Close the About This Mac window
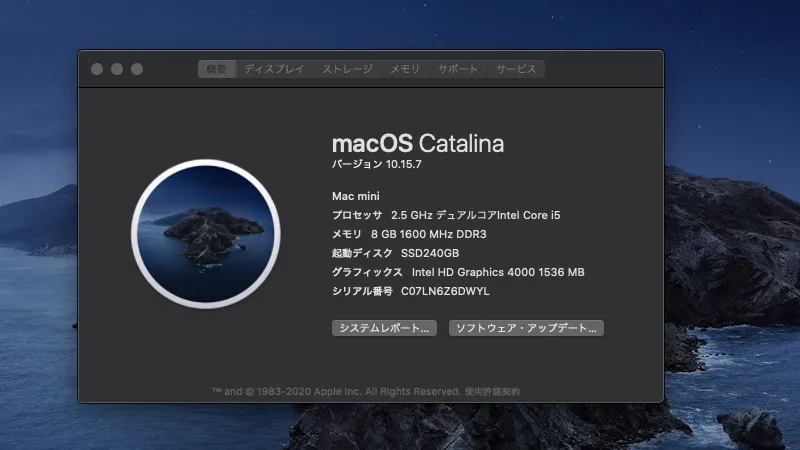Viewport: 800px width, 450px height. click(97, 69)
